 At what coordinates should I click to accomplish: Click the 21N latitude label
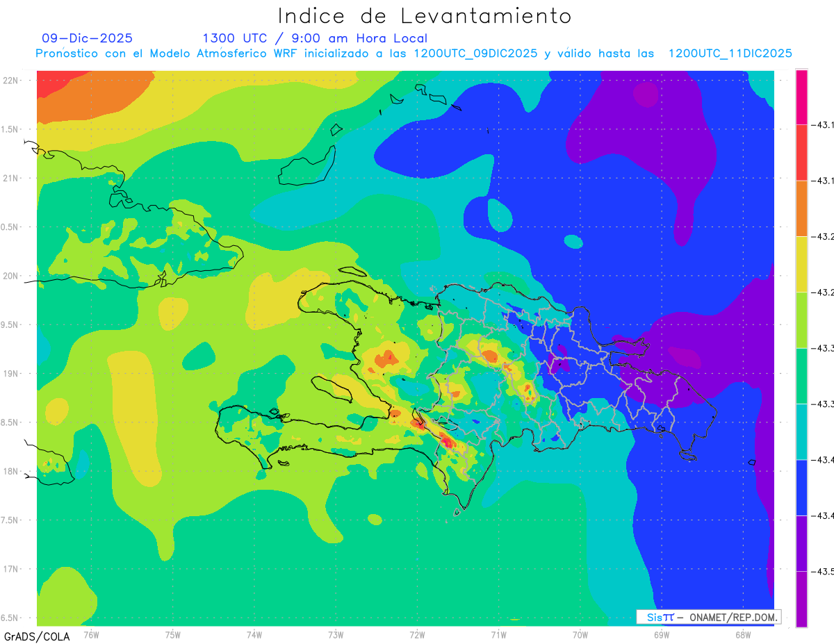[x=12, y=178]
